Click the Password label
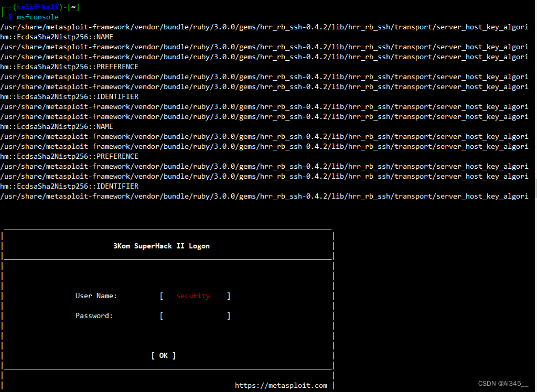The image size is (537, 392). point(94,315)
